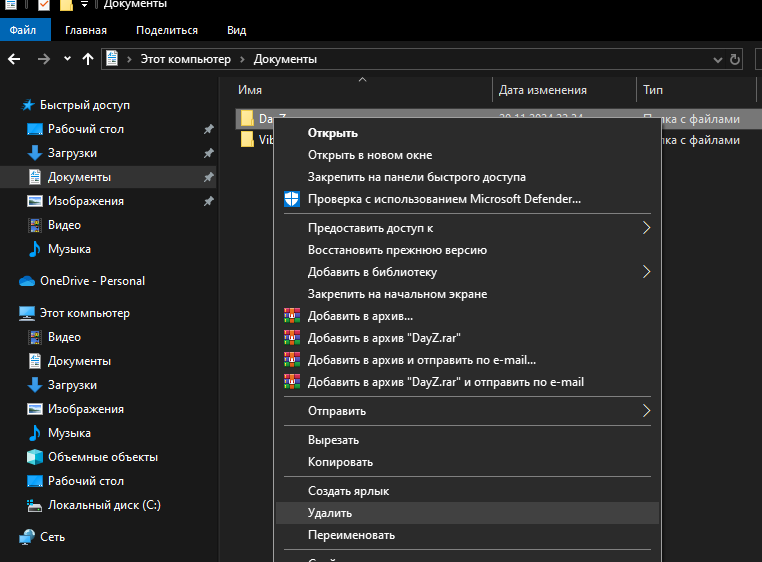Viewport: 762px width, 562px height.
Task: Open Объемные объекты folder
Action: (x=103, y=457)
